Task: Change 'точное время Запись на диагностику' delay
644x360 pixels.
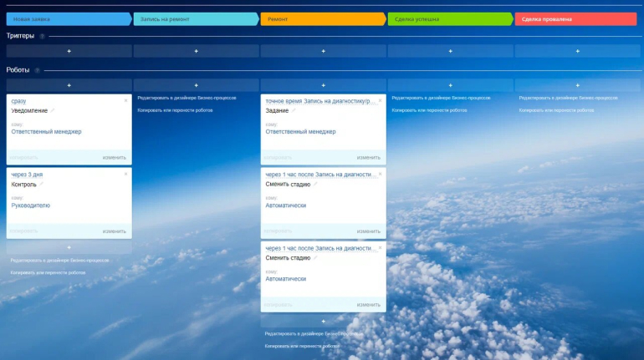Action: [x=320, y=101]
